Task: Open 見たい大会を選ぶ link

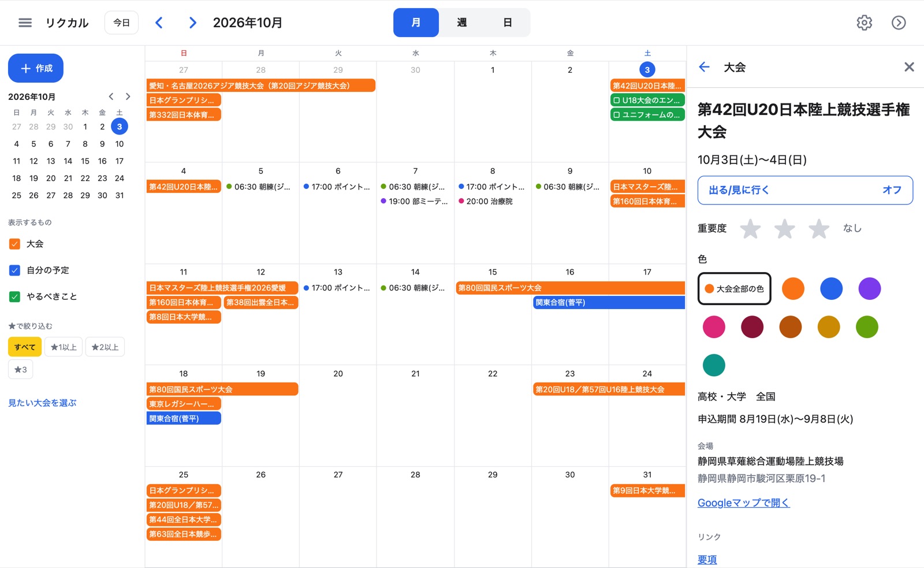Action: pyautogui.click(x=42, y=403)
